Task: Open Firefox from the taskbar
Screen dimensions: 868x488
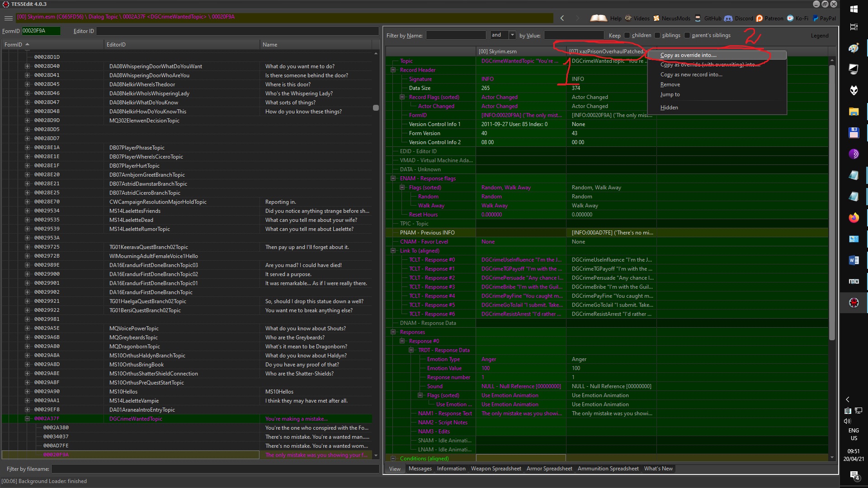Action: [854, 218]
